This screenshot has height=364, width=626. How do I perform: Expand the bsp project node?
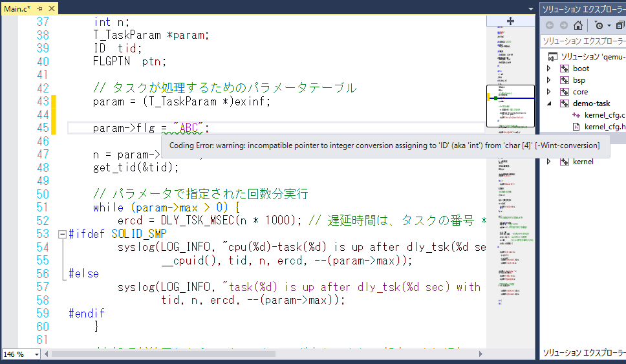(x=549, y=80)
